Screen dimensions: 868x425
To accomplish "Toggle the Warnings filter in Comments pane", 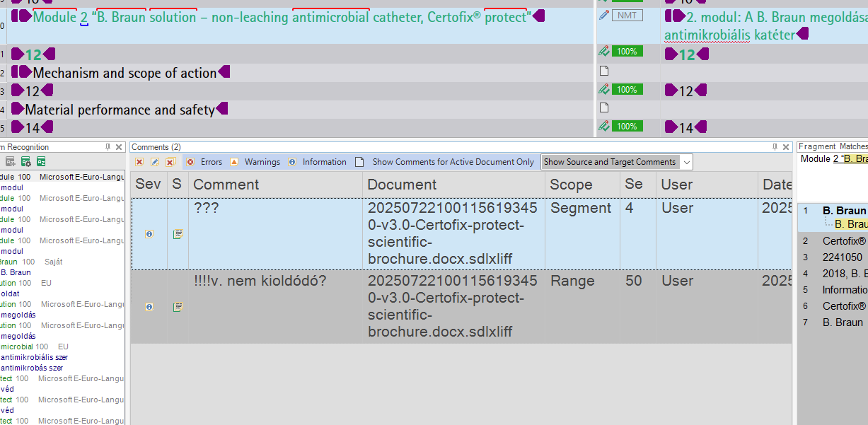I will (255, 162).
